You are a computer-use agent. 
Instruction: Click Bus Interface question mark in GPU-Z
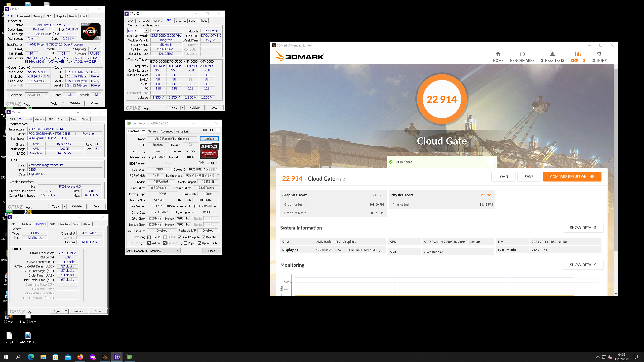[x=218, y=175]
